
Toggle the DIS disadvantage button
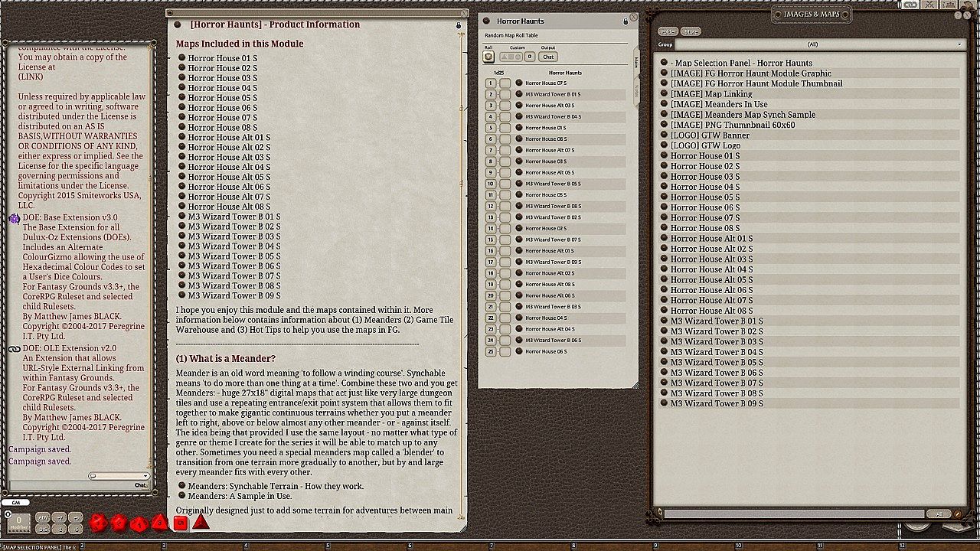(43, 529)
